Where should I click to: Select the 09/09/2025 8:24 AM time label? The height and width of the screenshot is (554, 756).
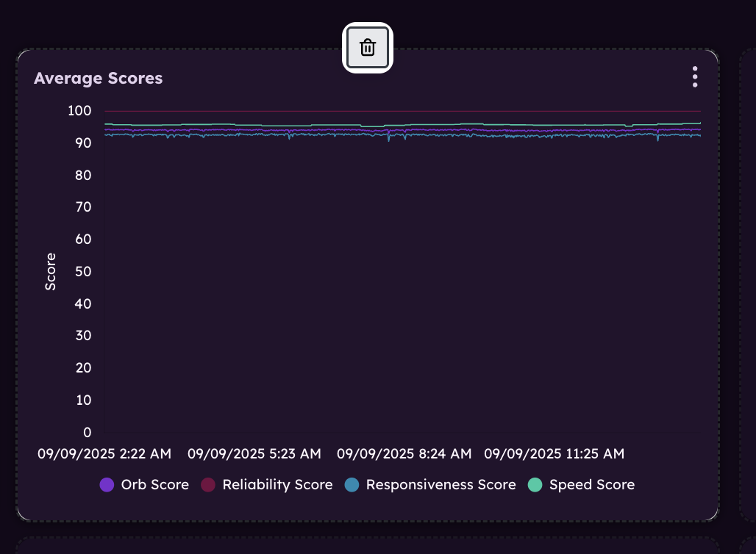pyautogui.click(x=404, y=454)
